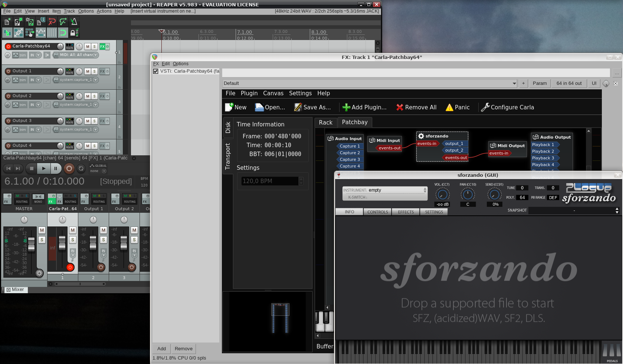Open the SNAPSHOT dropdown in sforzando
623x364 pixels.
617,211
